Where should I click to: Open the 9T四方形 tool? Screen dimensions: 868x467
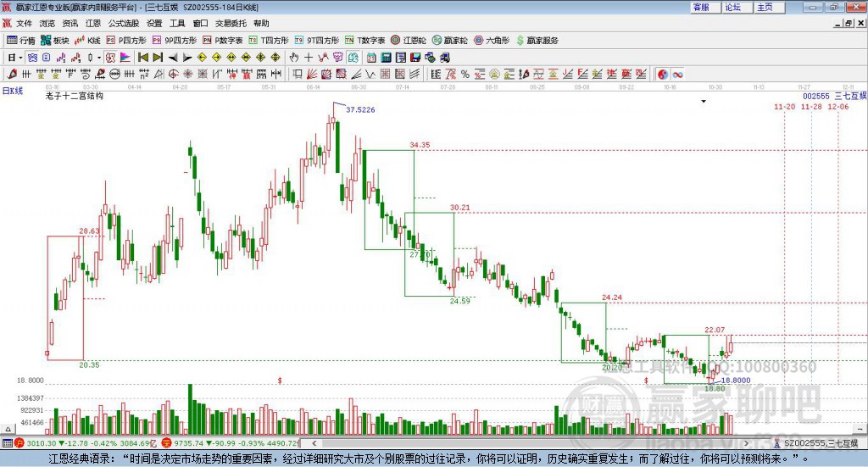pos(317,41)
